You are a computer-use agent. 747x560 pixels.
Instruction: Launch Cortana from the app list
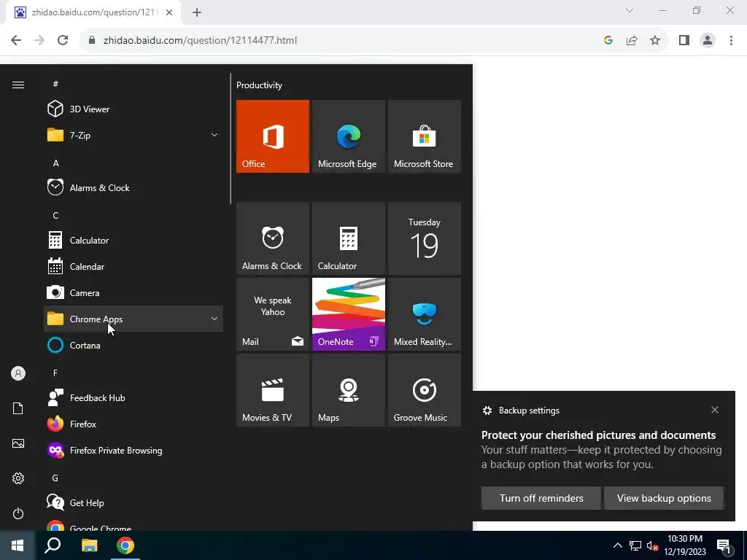133,345
